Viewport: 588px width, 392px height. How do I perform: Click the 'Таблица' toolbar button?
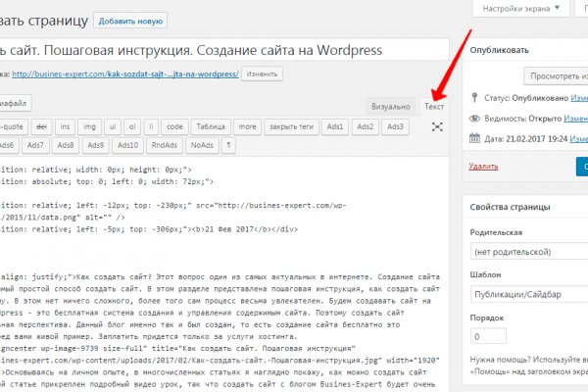coord(210,126)
